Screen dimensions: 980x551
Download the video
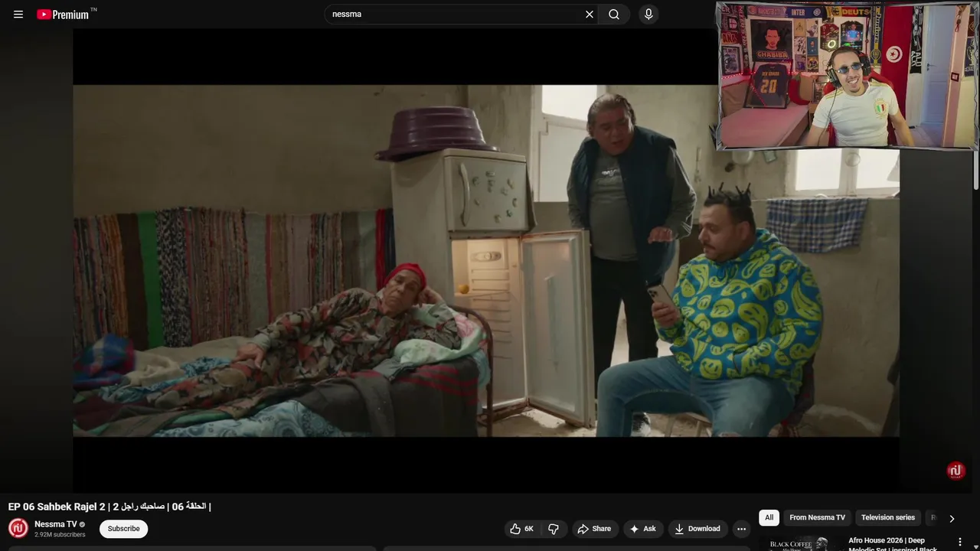(697, 529)
